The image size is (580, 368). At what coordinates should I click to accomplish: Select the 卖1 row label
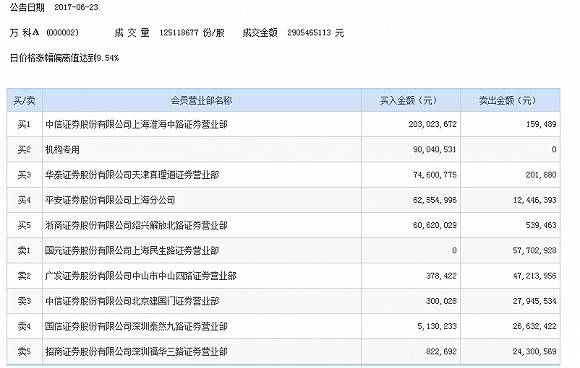[24, 251]
